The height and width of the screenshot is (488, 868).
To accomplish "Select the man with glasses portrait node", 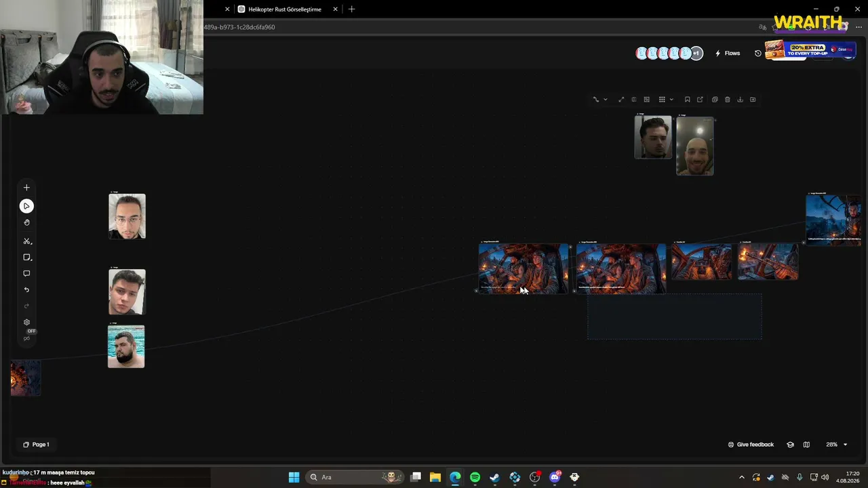I will (127, 216).
